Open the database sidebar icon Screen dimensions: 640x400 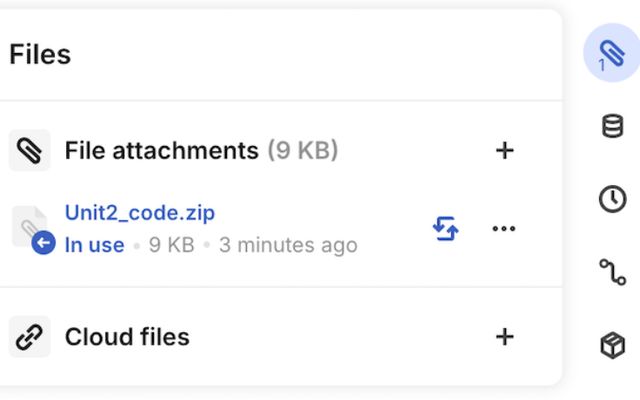coord(611,127)
